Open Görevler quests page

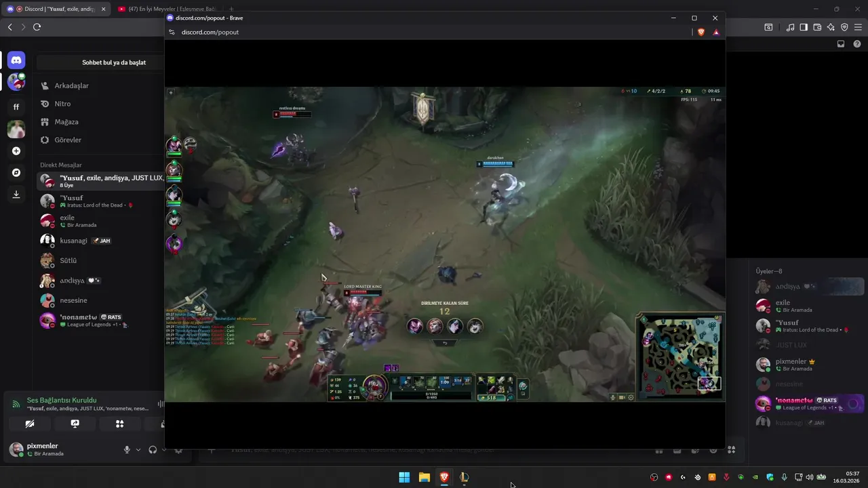point(100,140)
